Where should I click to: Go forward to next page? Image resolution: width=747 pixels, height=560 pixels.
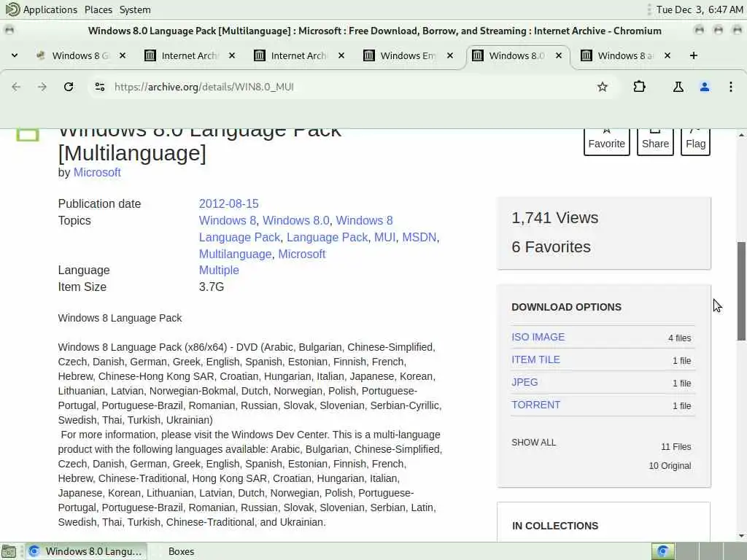pyautogui.click(x=42, y=87)
